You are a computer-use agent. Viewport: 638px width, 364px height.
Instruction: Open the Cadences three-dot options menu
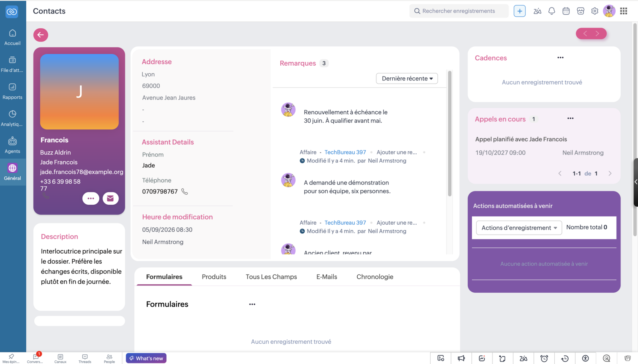tap(560, 58)
